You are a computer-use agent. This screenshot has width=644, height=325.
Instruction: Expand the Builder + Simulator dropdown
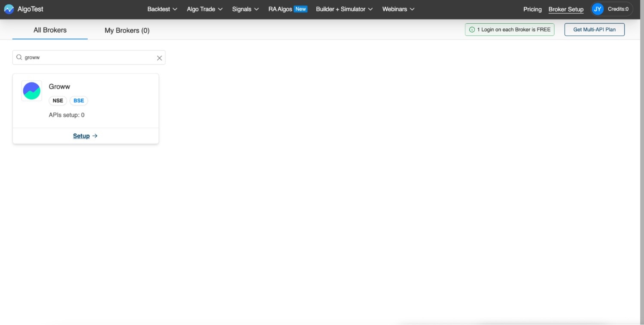(344, 9)
